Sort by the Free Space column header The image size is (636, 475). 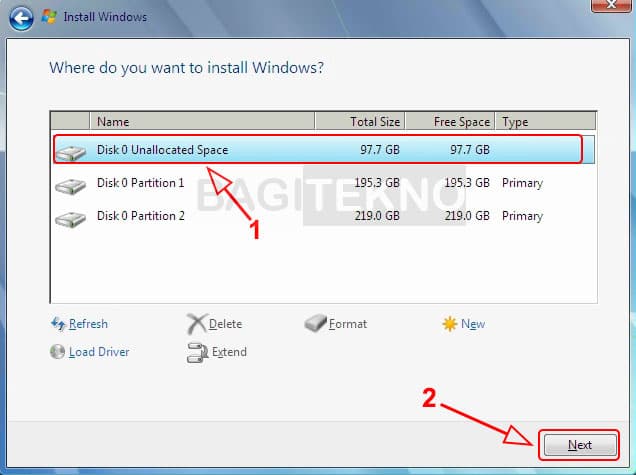pos(450,121)
